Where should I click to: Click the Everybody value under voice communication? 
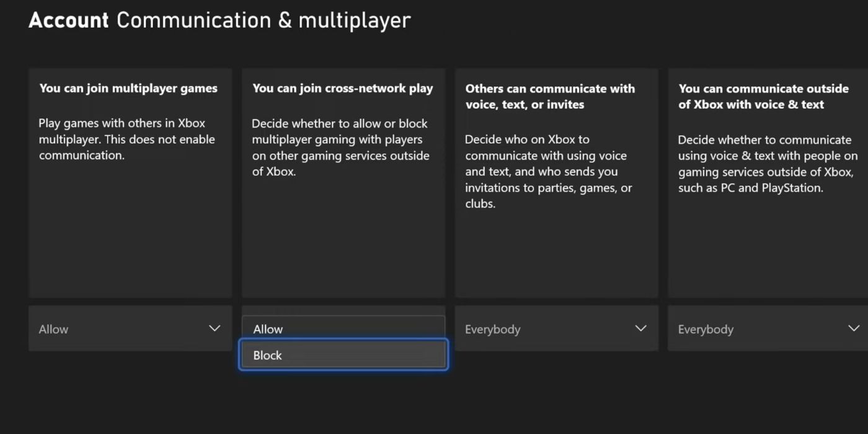492,329
